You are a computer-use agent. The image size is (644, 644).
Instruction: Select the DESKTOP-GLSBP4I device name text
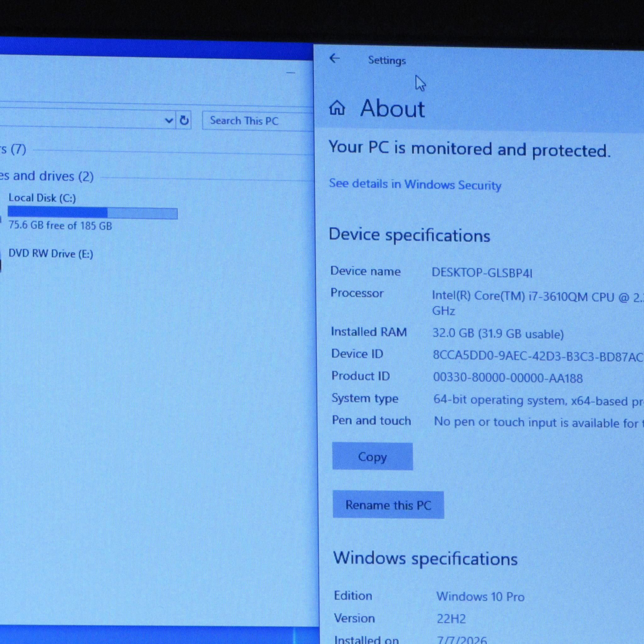point(482,272)
